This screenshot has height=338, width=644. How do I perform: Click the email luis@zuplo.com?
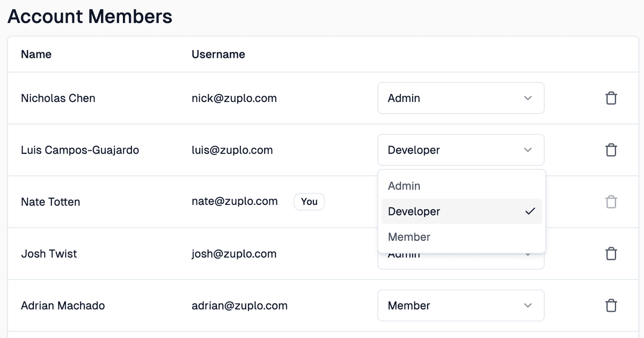[x=232, y=150]
